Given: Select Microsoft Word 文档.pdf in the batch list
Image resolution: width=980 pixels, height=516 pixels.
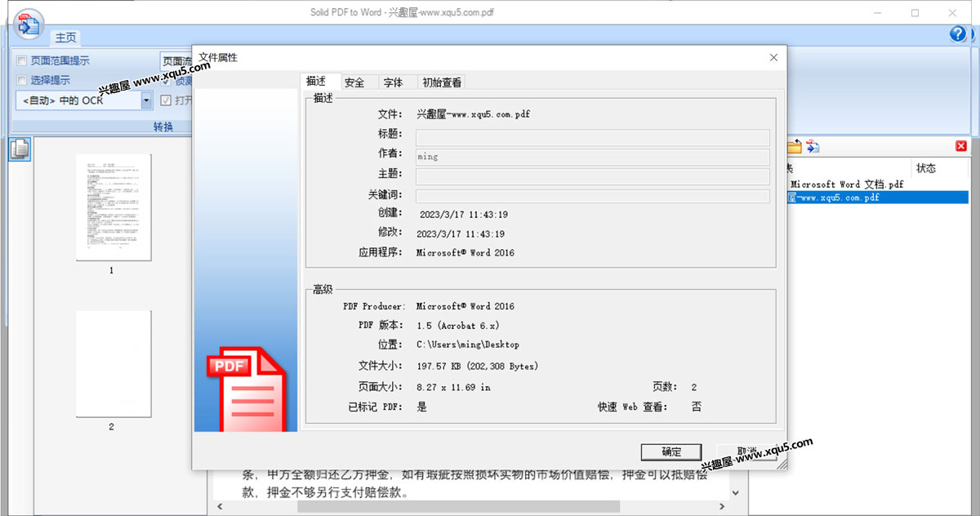Looking at the screenshot, I should coord(847,185).
